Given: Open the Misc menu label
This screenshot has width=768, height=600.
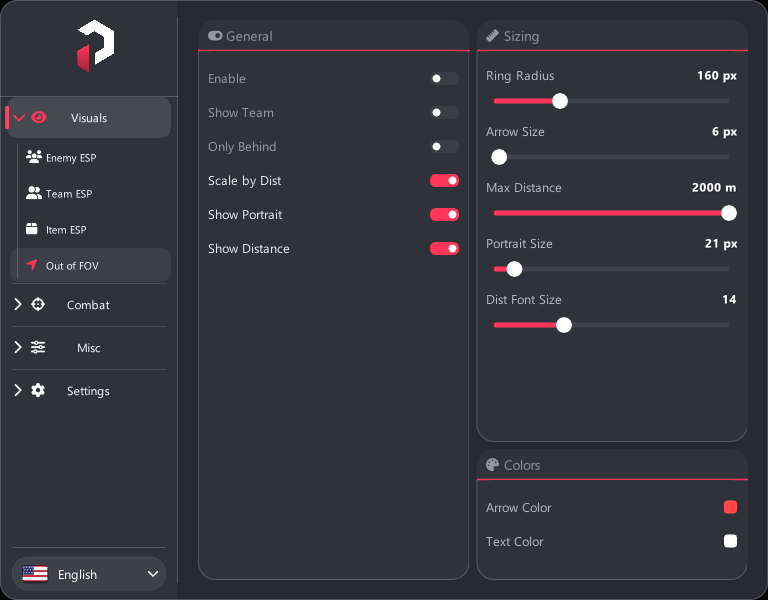Looking at the screenshot, I should point(89,348).
